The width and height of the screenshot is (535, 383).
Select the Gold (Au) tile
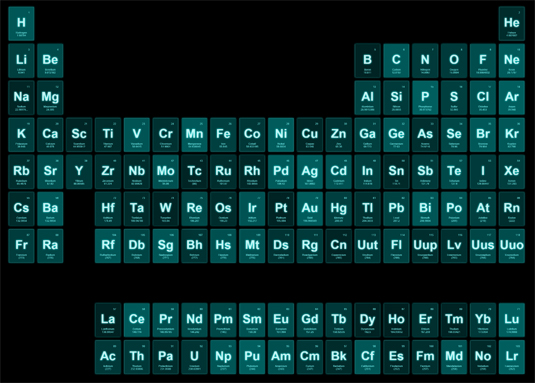point(310,209)
